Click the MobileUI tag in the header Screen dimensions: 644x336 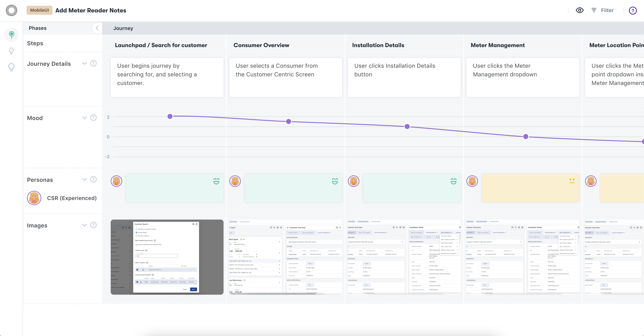[39, 10]
